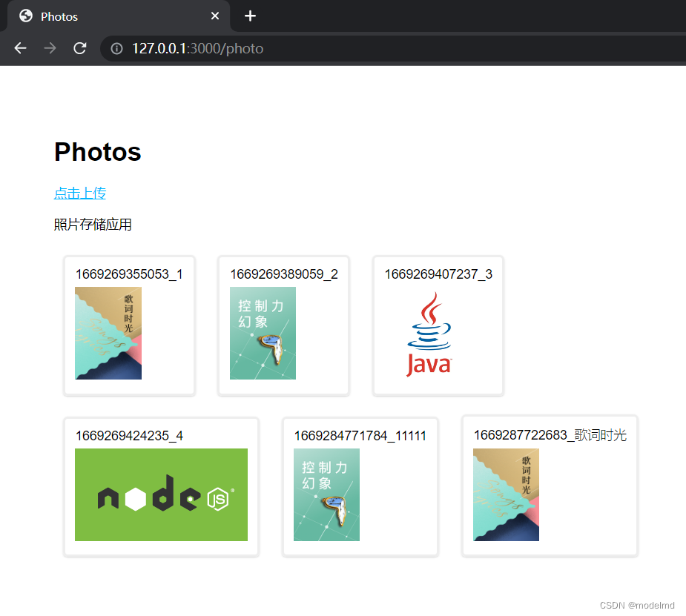Click the title 1669284771784_11111
This screenshot has height=616, width=686.
[360, 436]
